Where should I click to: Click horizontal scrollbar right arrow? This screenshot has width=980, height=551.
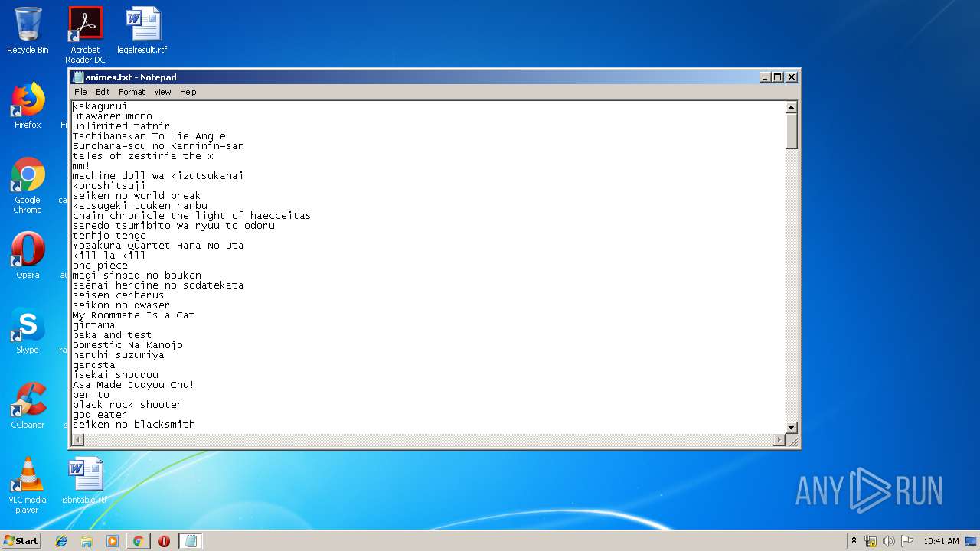click(779, 440)
